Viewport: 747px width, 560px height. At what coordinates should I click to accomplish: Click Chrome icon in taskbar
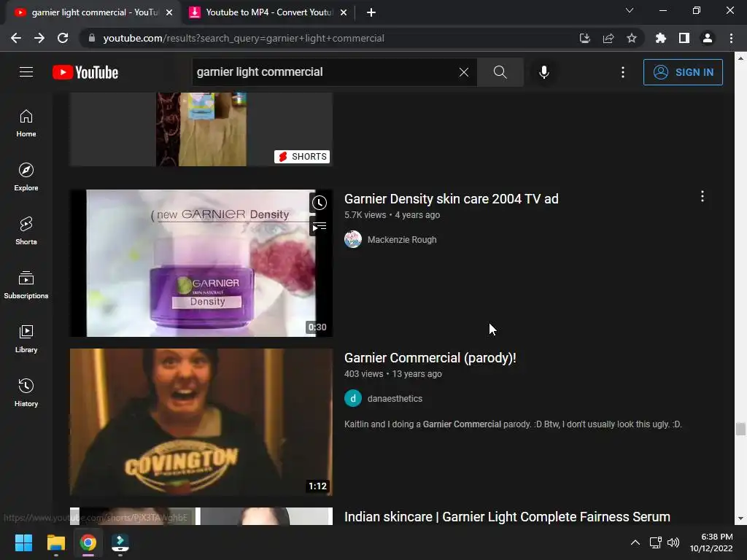88,542
